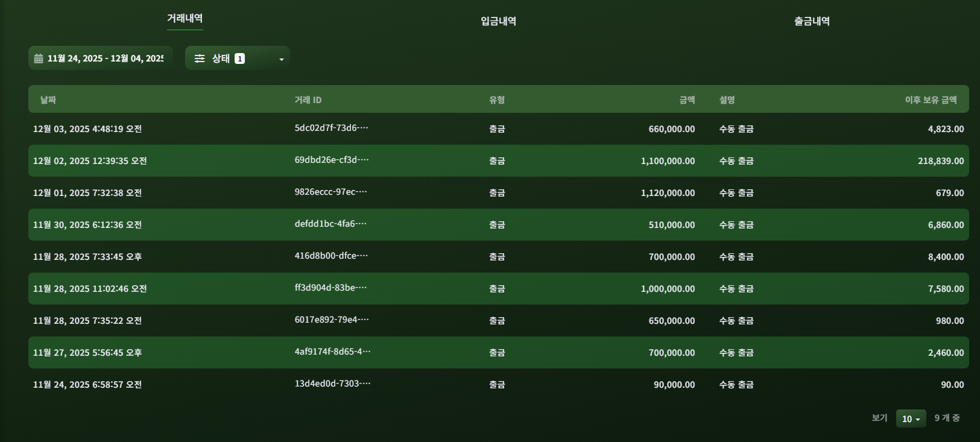
Task: Click the 이후 보유 금액 column header
Action: (x=931, y=99)
